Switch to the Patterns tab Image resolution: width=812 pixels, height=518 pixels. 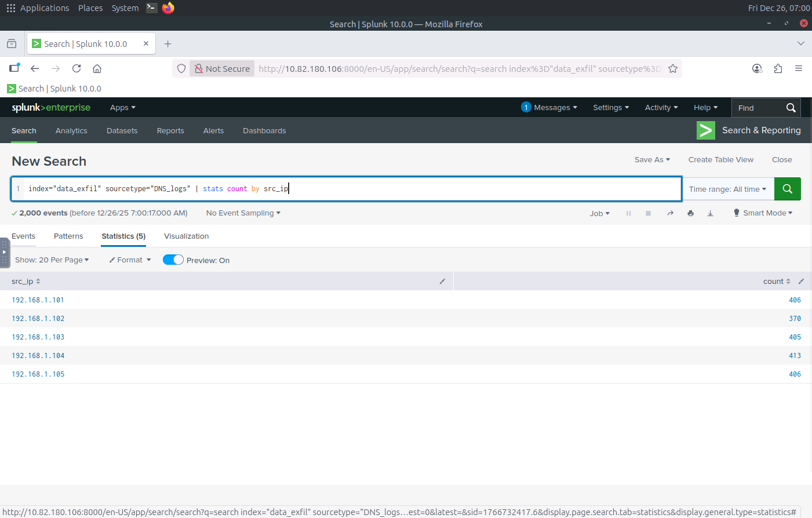coord(68,236)
